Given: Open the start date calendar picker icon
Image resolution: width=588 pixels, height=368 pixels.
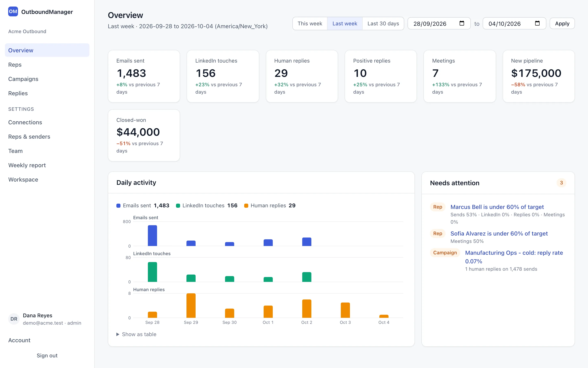Looking at the screenshot, I should (462, 23).
